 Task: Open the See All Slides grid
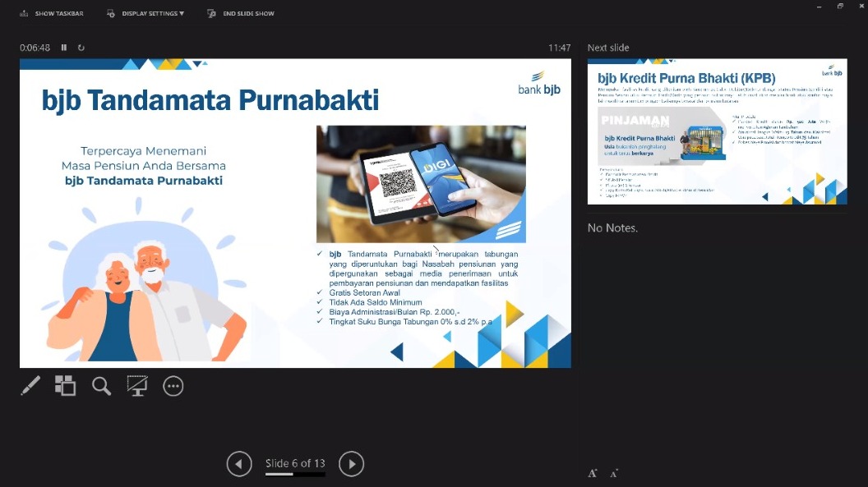point(65,386)
